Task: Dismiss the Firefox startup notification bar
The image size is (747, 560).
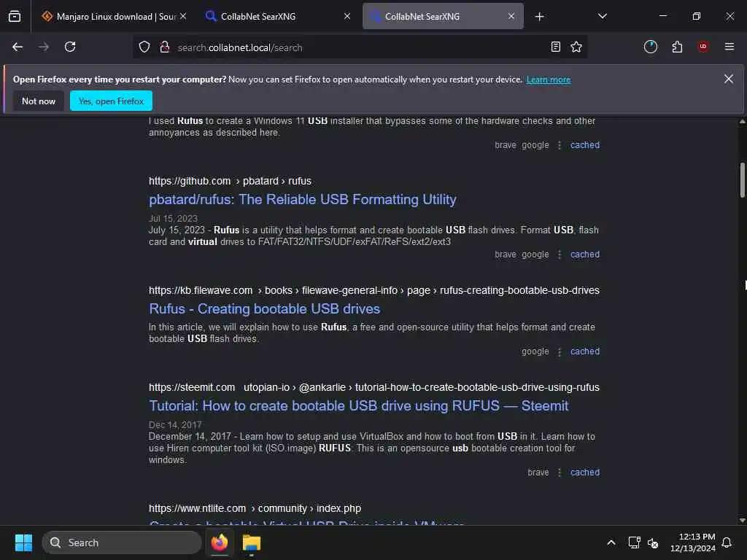Action: 729,79
